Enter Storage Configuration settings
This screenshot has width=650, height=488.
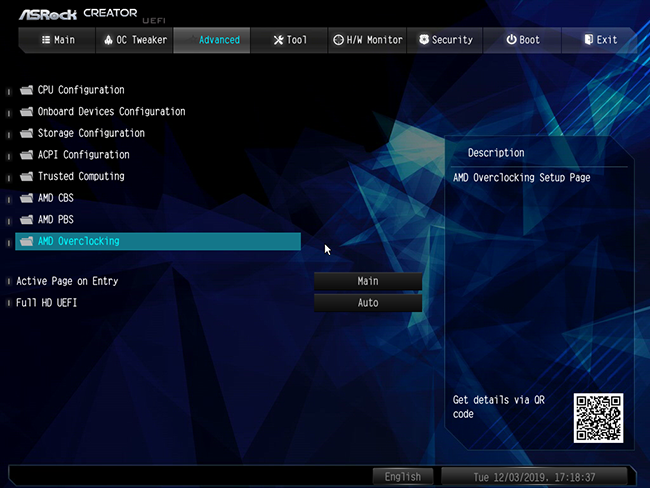(x=91, y=133)
